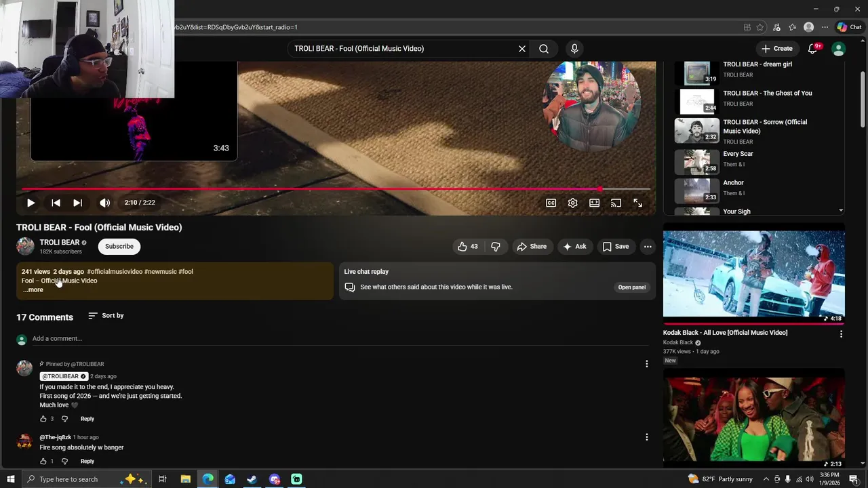Open the Edge browser profile icon

(808, 27)
